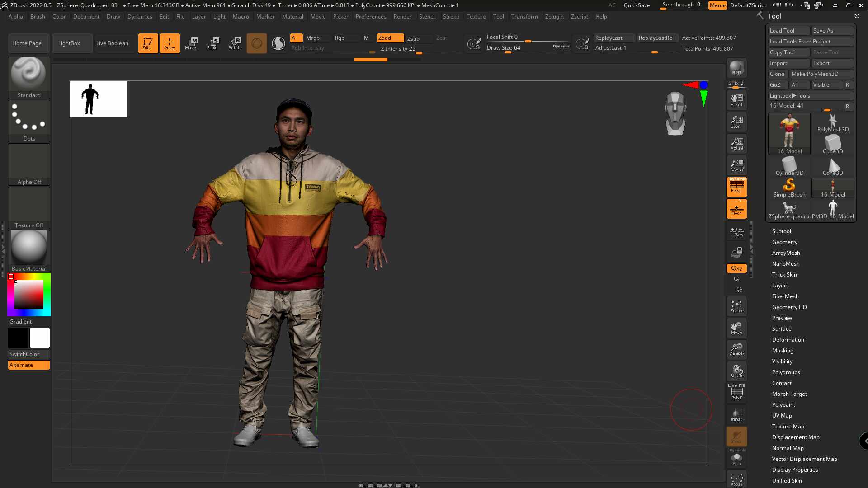Select the Scale transform tool

212,43
